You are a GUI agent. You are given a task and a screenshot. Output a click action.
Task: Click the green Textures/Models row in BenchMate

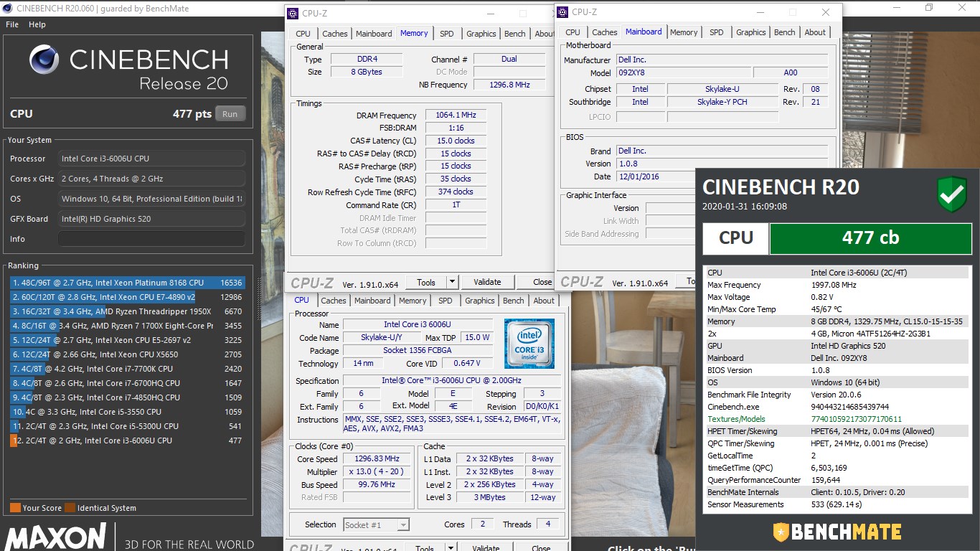[x=837, y=419]
